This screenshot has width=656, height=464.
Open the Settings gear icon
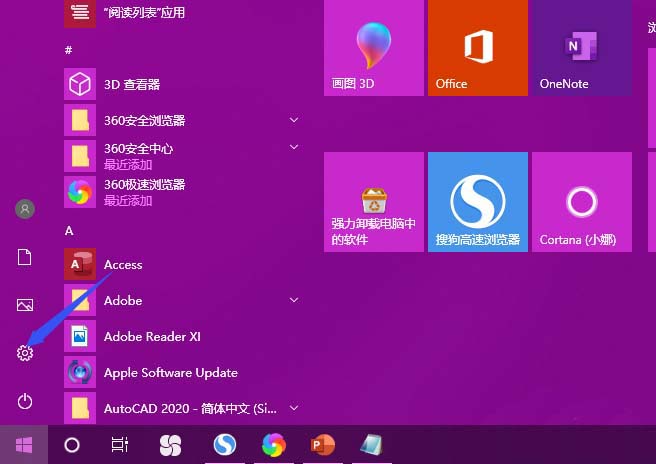tap(25, 353)
